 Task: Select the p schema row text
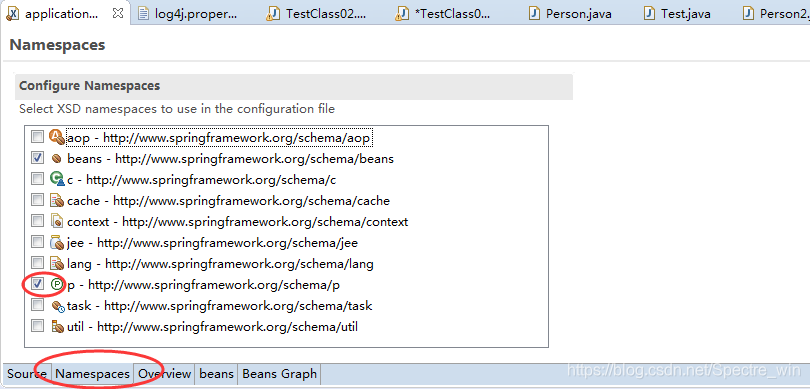204,285
